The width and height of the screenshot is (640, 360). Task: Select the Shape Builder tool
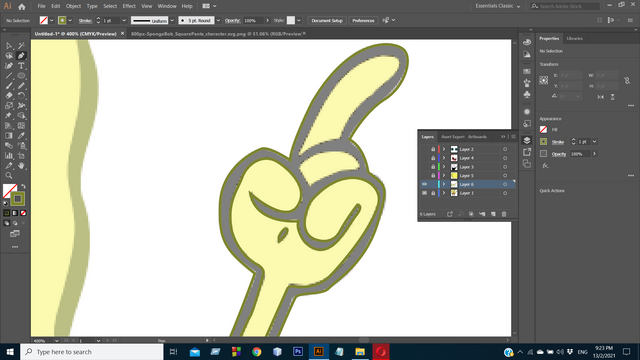pyautogui.click(x=21, y=116)
